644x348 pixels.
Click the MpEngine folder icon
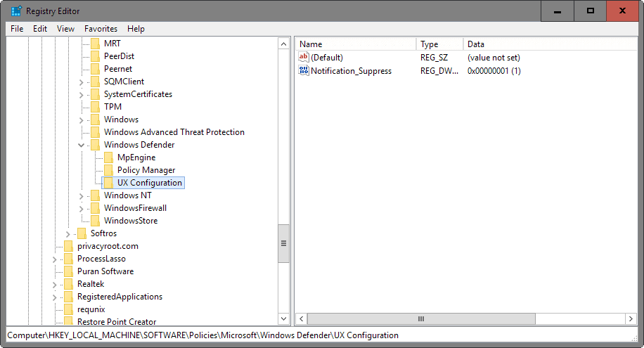(108, 157)
